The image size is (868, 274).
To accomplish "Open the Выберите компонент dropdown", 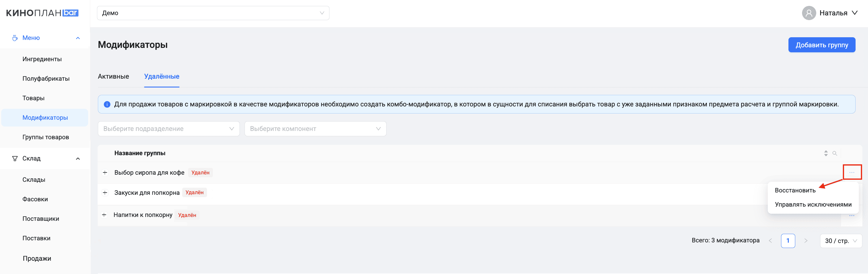I will pos(315,129).
